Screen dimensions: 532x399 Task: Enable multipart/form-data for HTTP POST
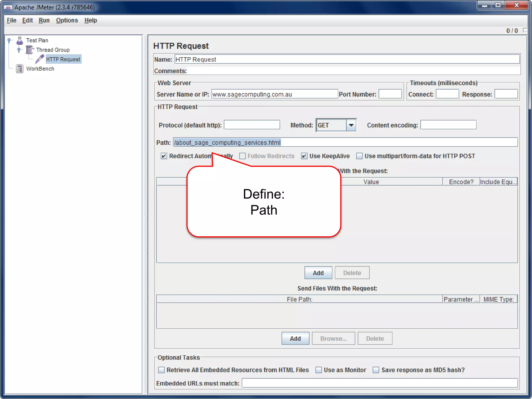[x=359, y=156]
